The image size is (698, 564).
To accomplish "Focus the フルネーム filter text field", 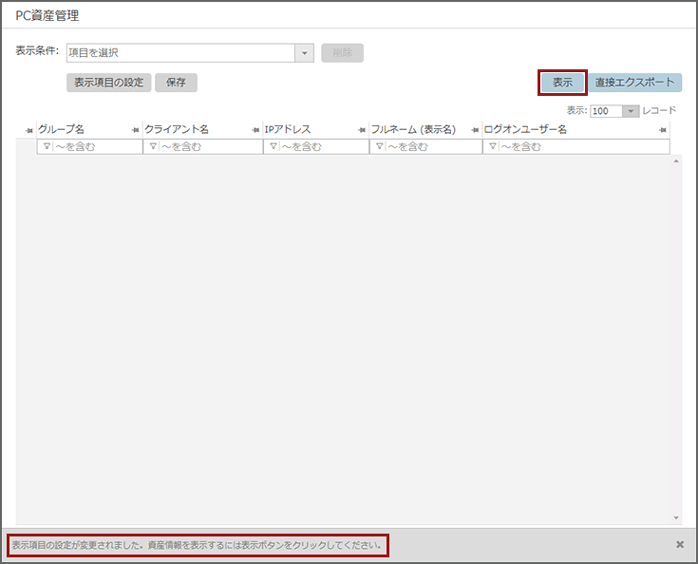I will tap(433, 146).
